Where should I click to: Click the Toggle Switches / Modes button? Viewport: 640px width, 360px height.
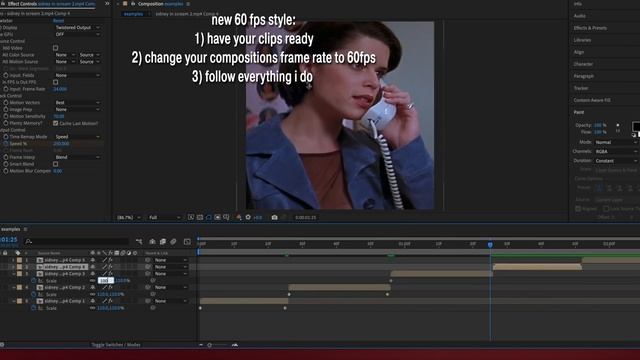tap(116, 345)
